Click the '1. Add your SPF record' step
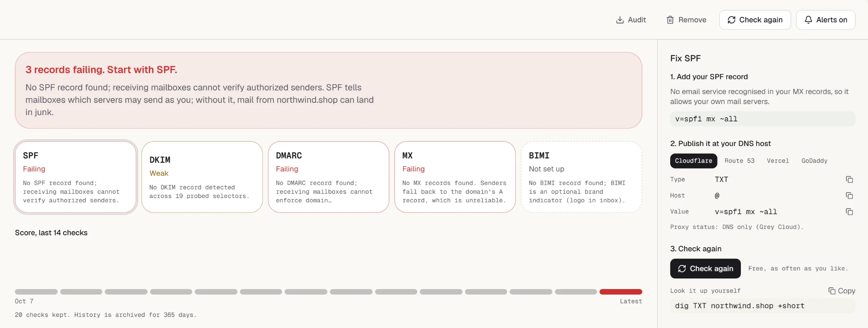Viewport: 868px width, 328px height. pos(709,77)
